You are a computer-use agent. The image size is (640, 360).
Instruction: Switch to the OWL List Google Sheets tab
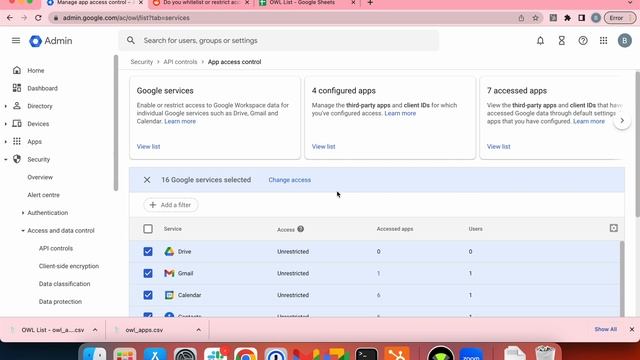point(307,3)
